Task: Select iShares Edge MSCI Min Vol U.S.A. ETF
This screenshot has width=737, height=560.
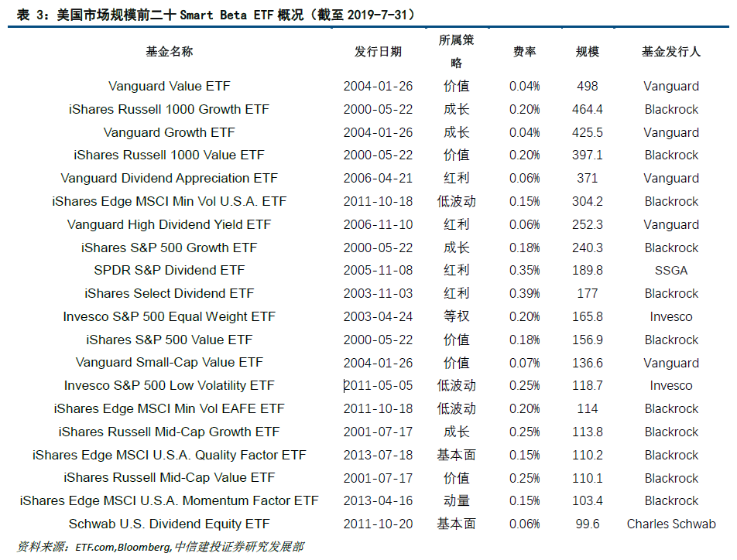Action: (x=170, y=201)
